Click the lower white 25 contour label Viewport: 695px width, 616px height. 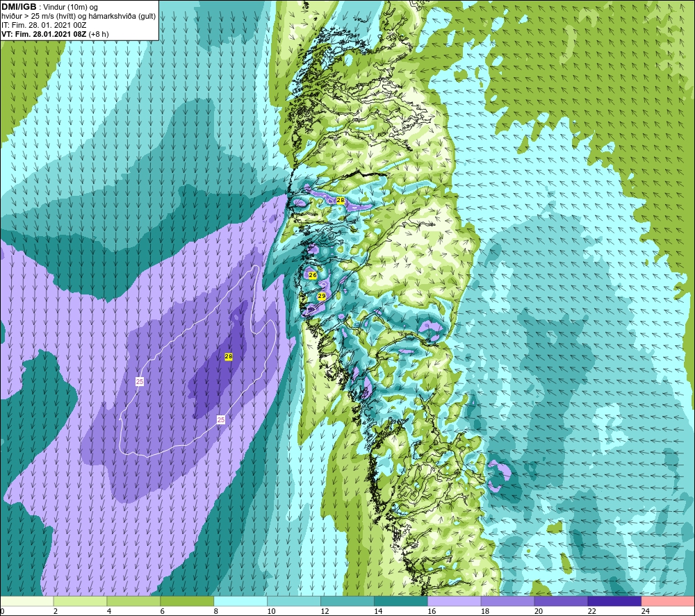pos(221,420)
